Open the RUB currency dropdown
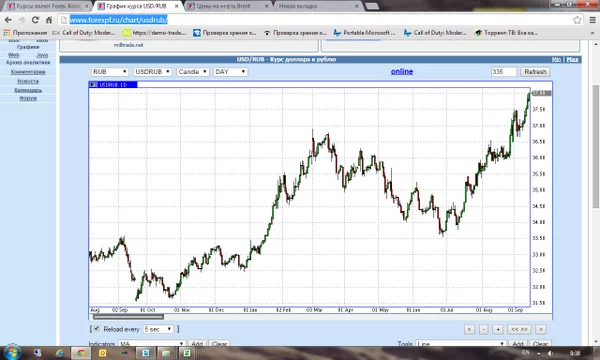The image size is (600, 360). [x=110, y=72]
